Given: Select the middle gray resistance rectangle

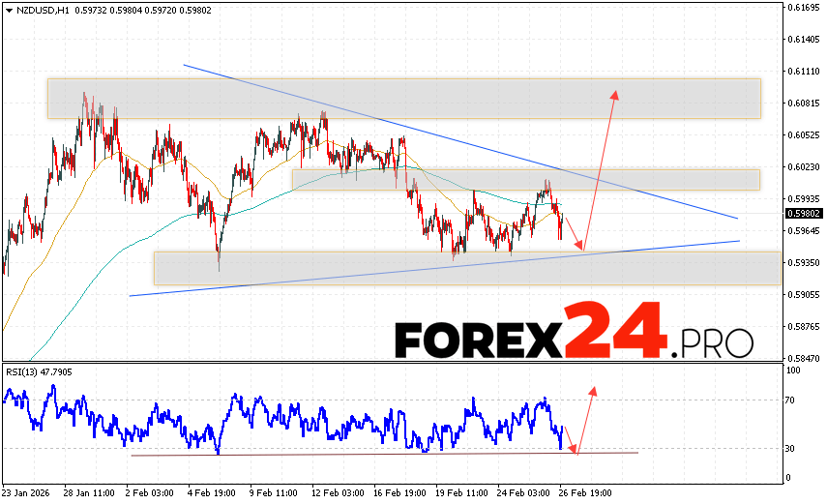Looking at the screenshot, I should tap(525, 179).
